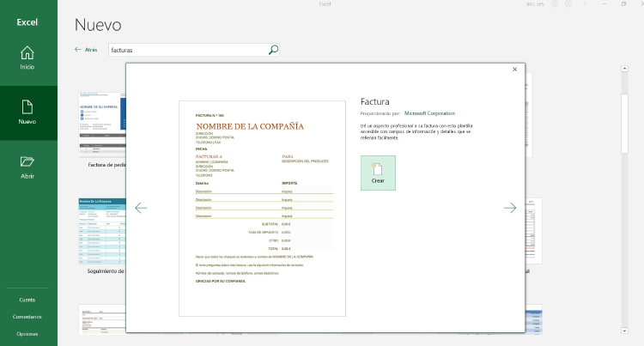This screenshot has height=346, width=644.
Task: Go to the Inicio home page
Action: 27,58
